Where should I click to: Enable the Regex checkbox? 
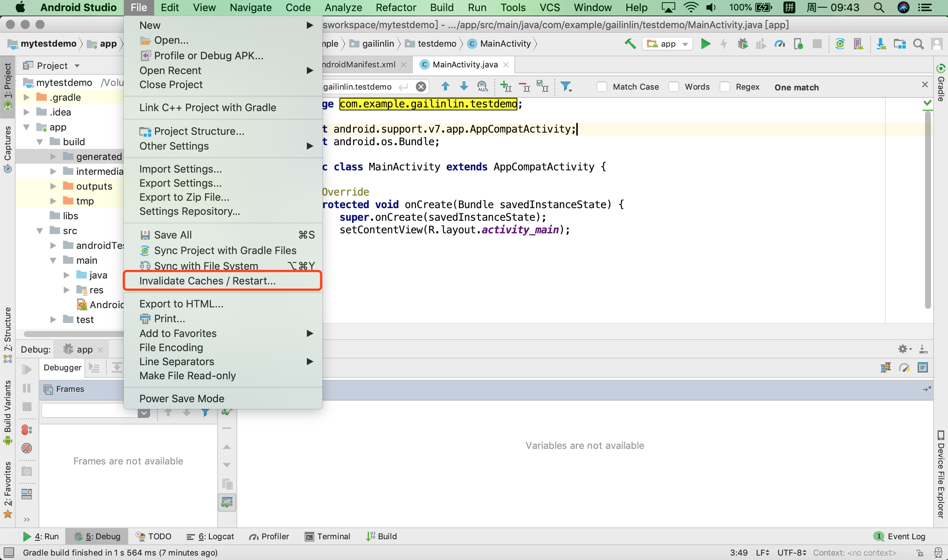(725, 87)
